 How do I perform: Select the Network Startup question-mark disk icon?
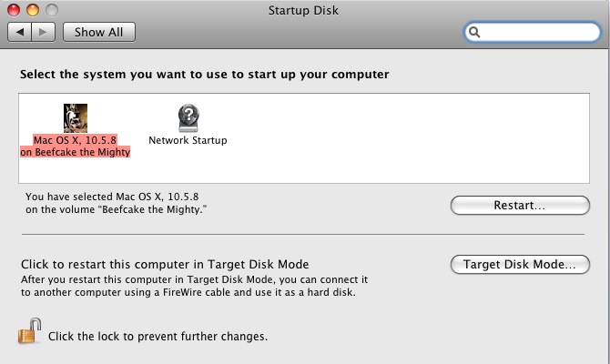(188, 117)
